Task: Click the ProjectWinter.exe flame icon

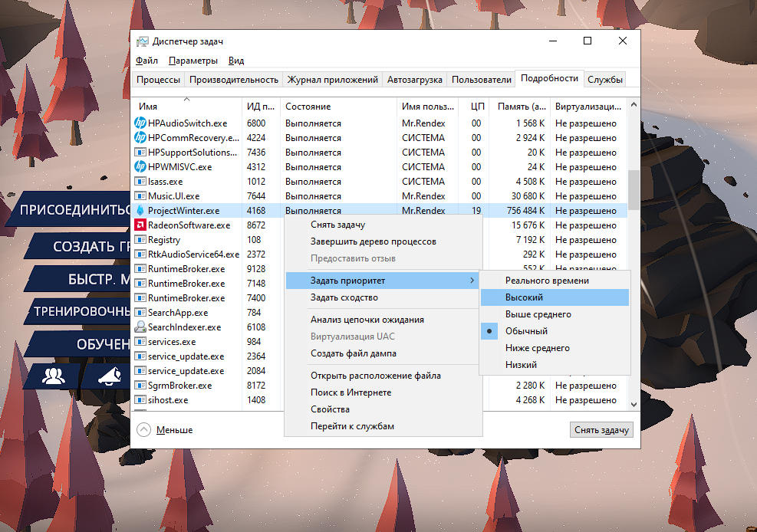Action: pos(140,210)
